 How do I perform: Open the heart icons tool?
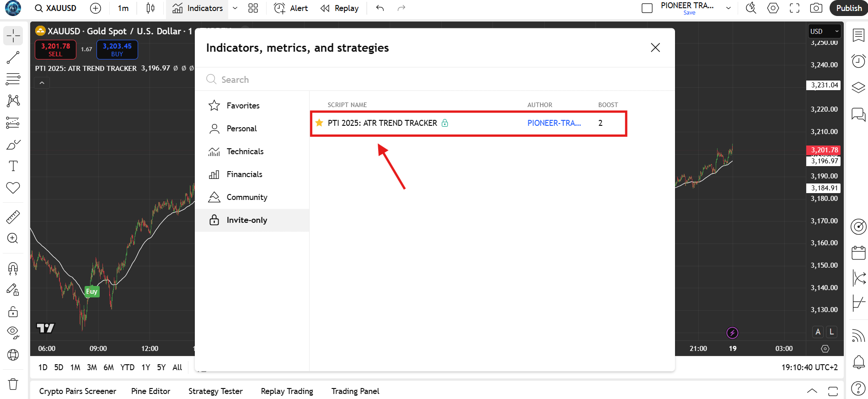13,188
